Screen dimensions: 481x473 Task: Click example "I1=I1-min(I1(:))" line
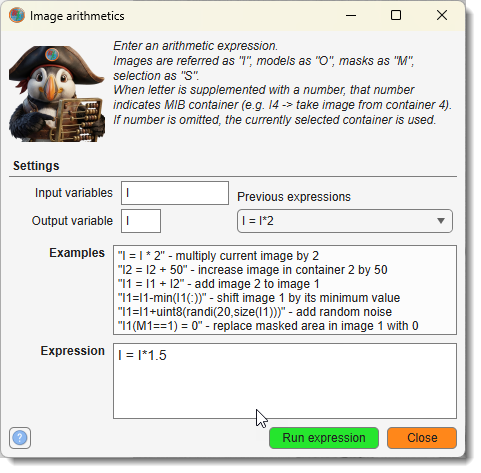tap(259, 298)
